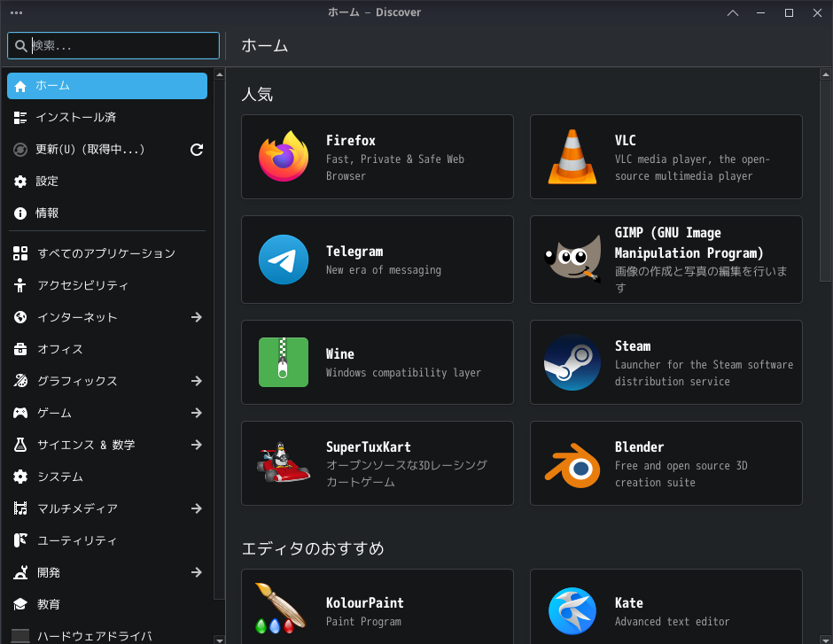Select すべてのアプリケーション in the sidebar
This screenshot has width=833, height=644.
pyautogui.click(x=106, y=252)
